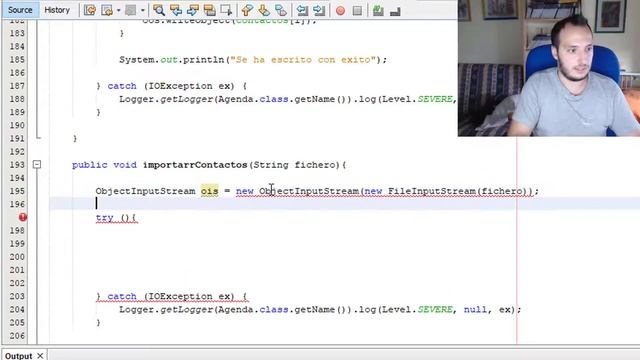The width and height of the screenshot is (640, 360).
Task: Click 'Logger.getLogger' on line 204
Action: click(166, 309)
